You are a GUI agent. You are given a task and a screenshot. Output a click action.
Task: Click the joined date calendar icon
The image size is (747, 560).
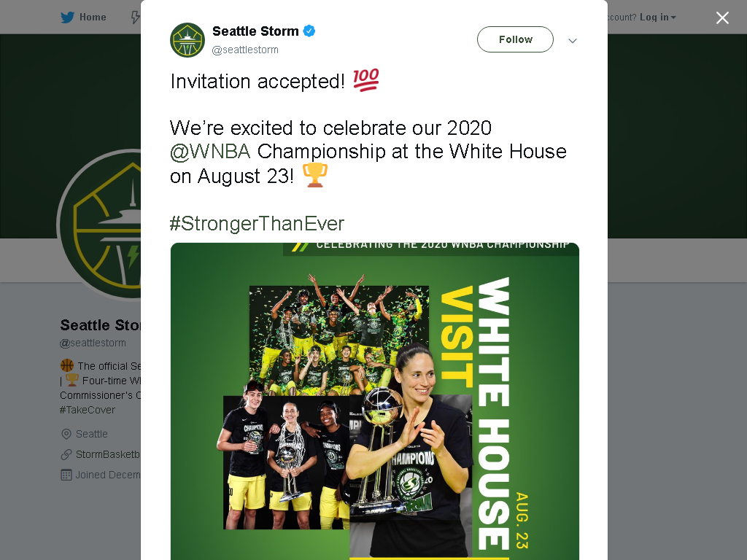pos(66,475)
